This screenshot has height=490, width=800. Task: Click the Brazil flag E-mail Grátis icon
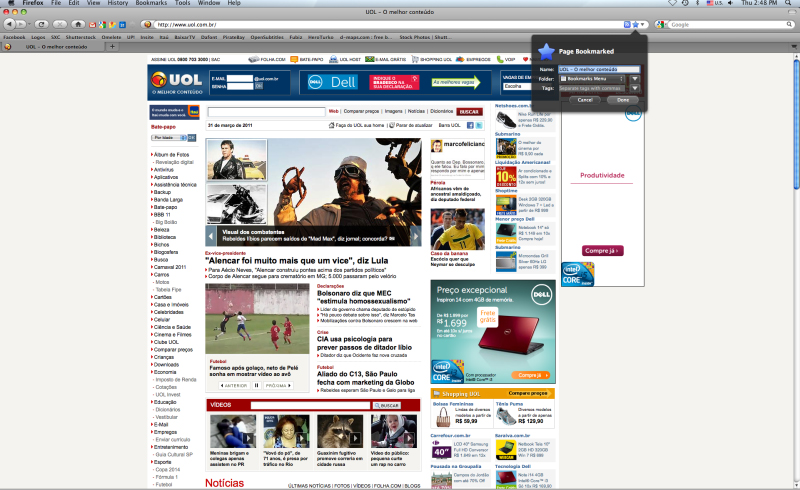369,59
